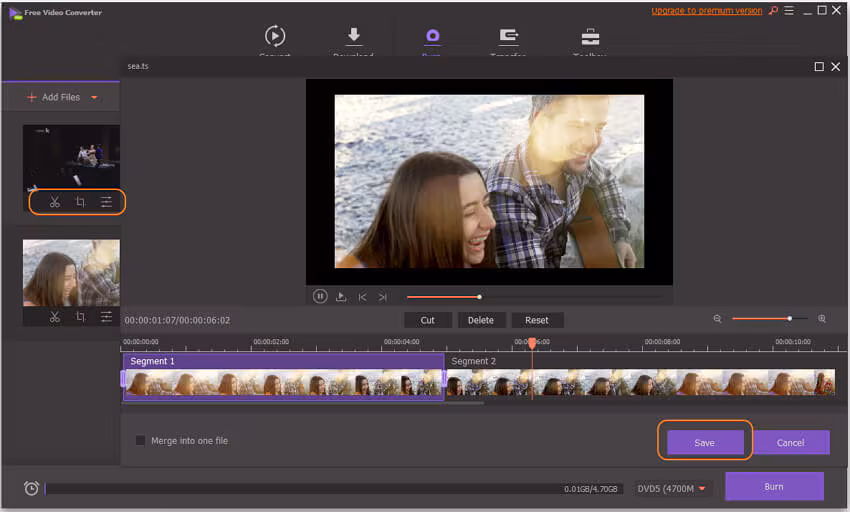Click the Upgrade to premium version link
This screenshot has height=512, width=850.
[706, 11]
